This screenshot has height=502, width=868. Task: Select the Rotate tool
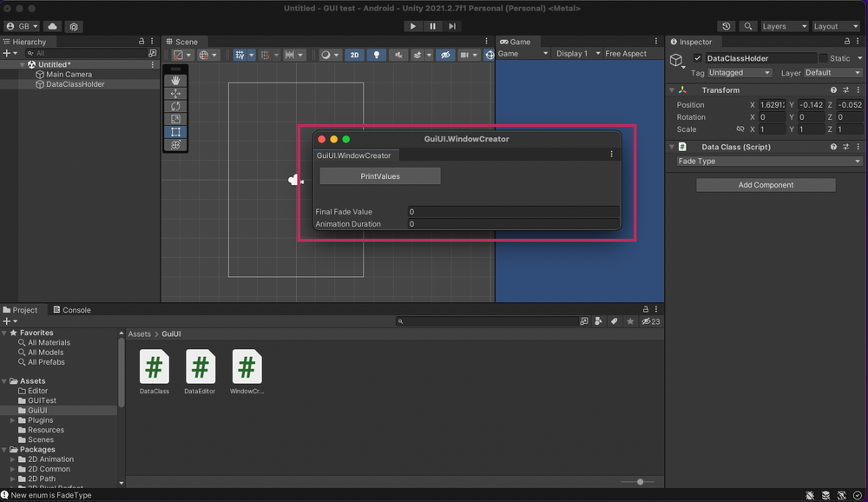pyautogui.click(x=175, y=105)
